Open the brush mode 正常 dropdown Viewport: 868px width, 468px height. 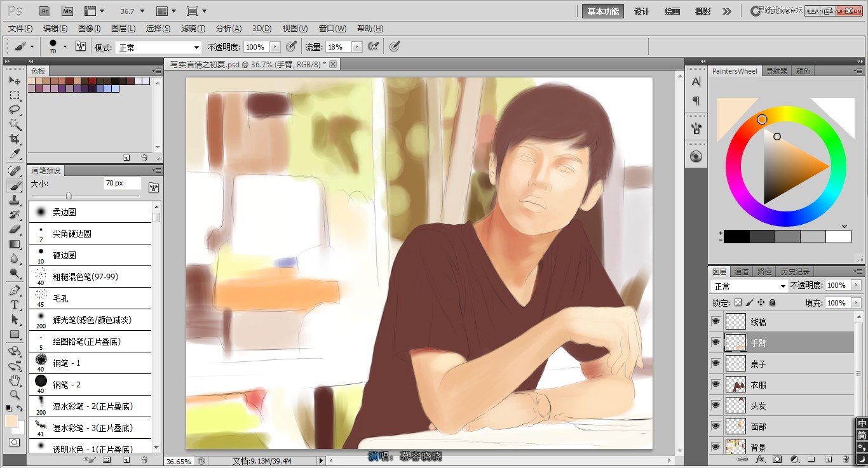(x=158, y=47)
